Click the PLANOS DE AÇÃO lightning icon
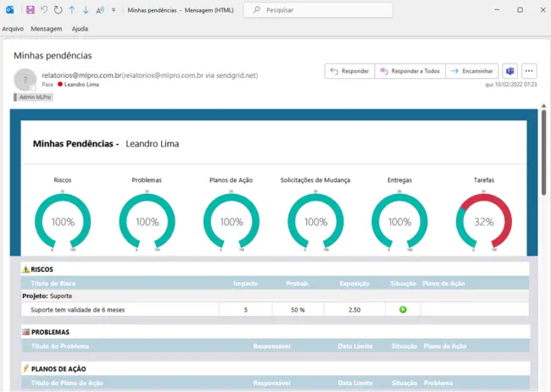 (25, 368)
